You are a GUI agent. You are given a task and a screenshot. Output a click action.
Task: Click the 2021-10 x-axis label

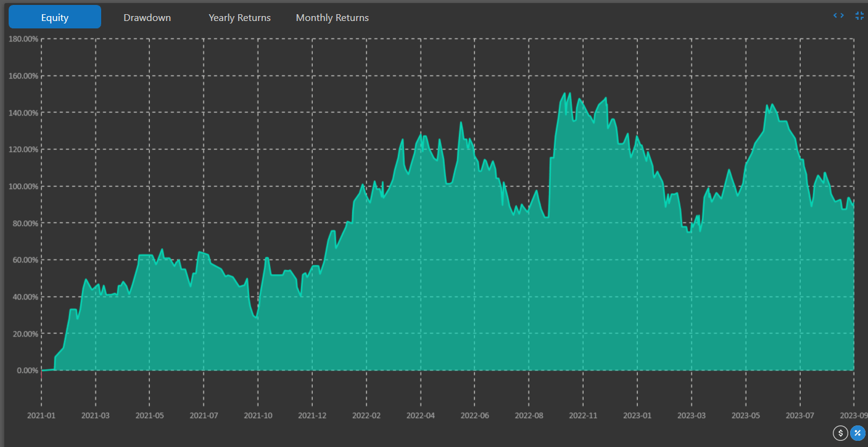point(258,416)
